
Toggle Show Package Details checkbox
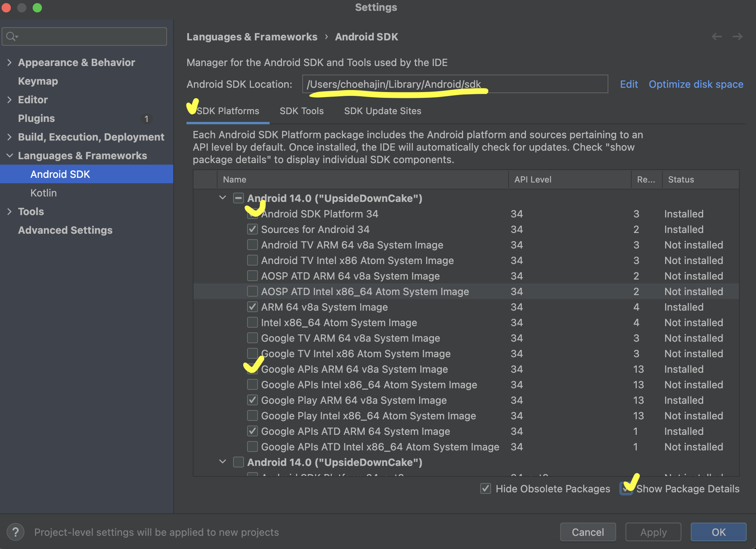tap(626, 489)
